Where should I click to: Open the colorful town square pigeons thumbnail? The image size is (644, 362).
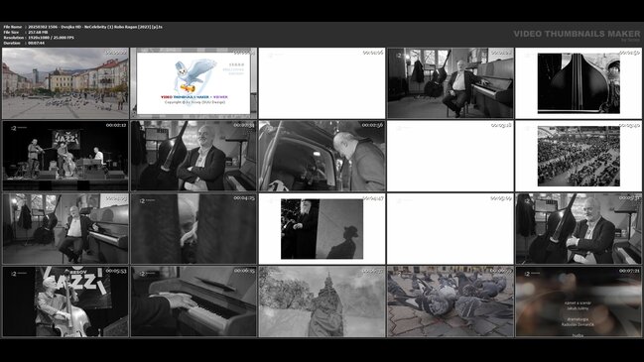65,83
